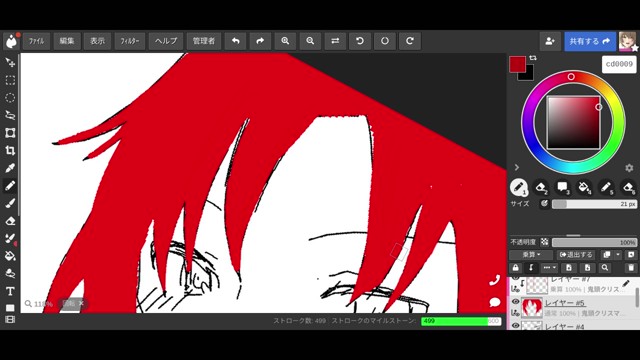This screenshot has height=360, width=640.
Task: Open the Magma logo home menu
Action: 11,41
